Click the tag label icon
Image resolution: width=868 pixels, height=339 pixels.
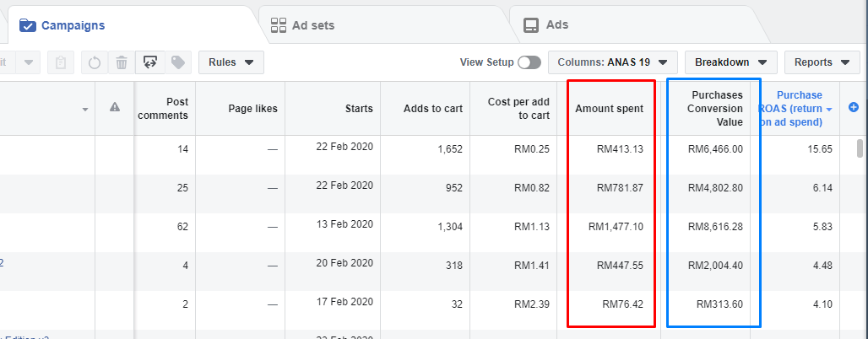(177, 62)
